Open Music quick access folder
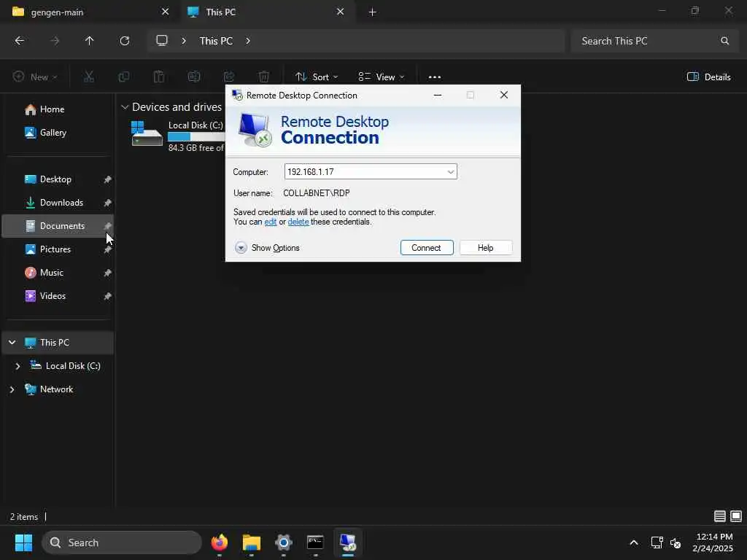 pos(58,273)
